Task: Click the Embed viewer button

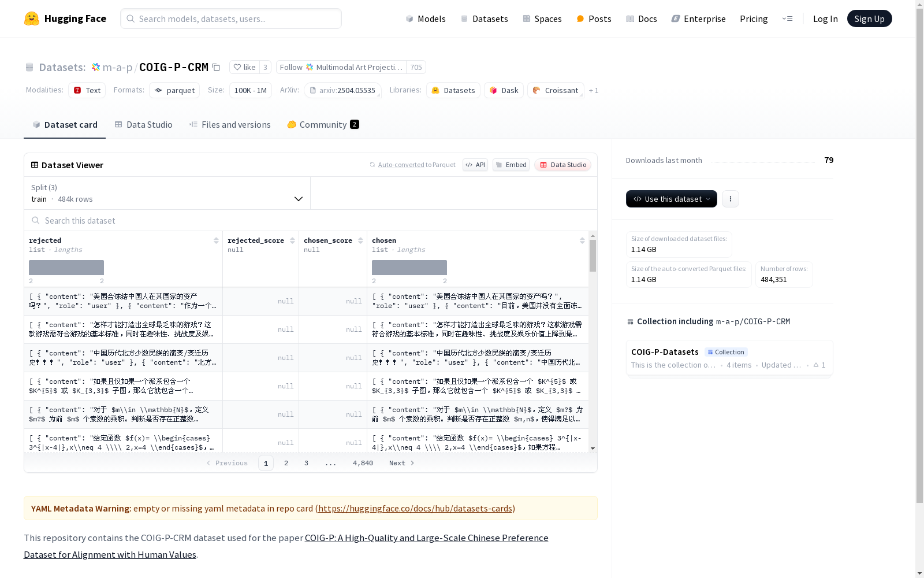Action: pos(511,165)
